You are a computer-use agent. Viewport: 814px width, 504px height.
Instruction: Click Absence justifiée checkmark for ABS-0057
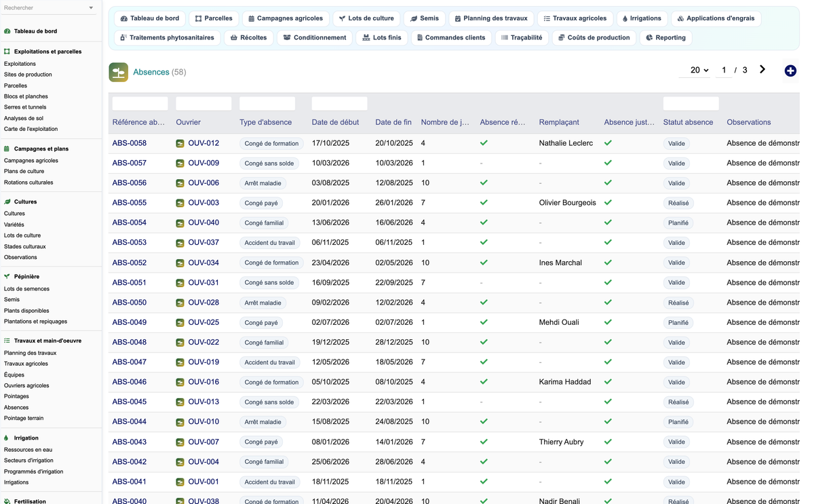608,163
